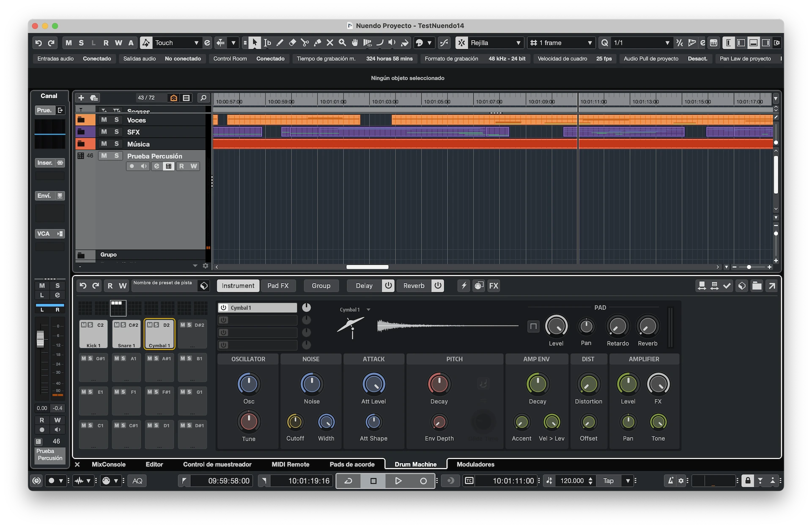Click the metronome click icon
The height and width of the screenshot is (528, 812).
point(670,481)
